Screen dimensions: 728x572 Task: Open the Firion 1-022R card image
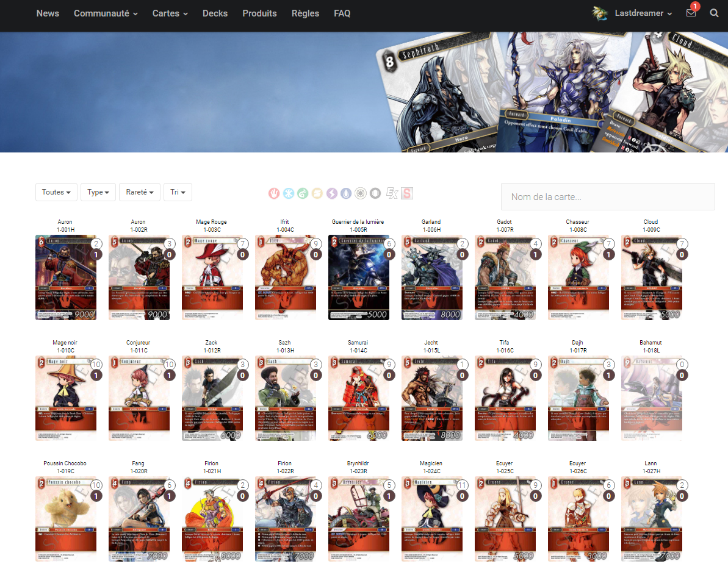(286, 519)
